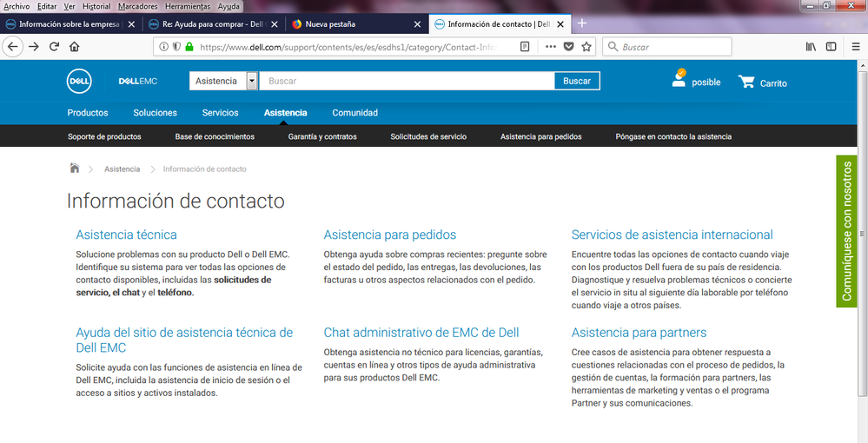Screen dimensions: 868x443
Task: Open the Historial menu
Action: coord(96,6)
